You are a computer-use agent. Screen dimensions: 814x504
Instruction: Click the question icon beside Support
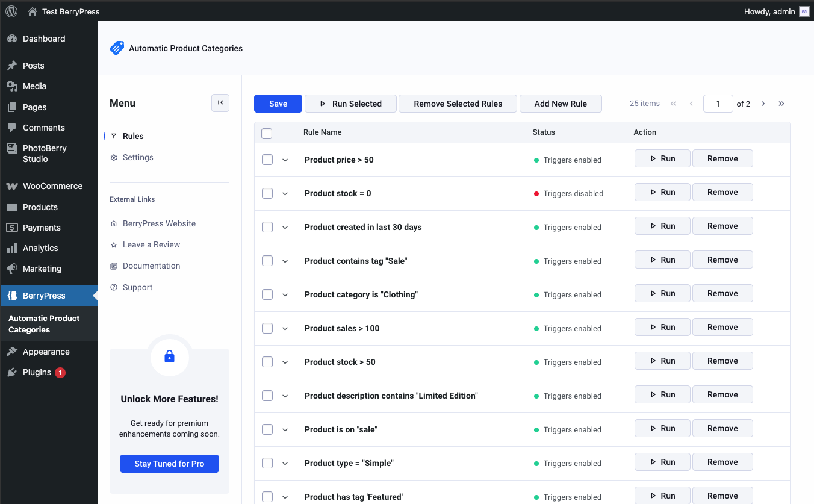tap(114, 288)
